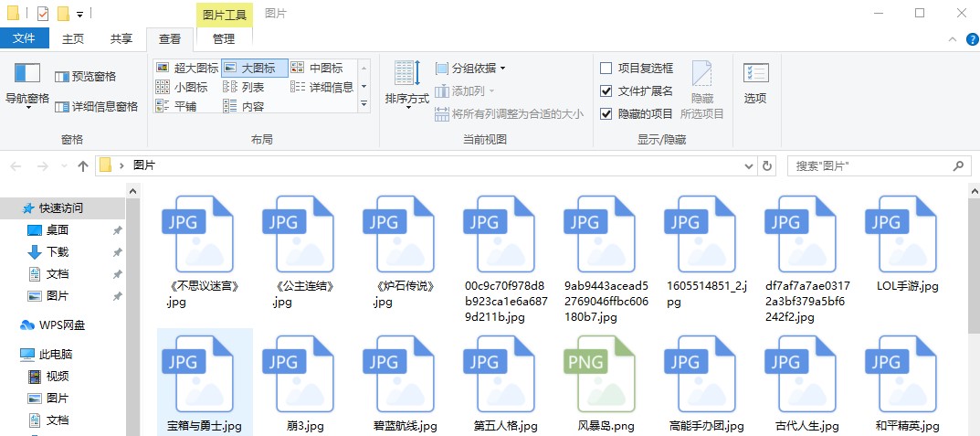Go back with the Back arrow
The image size is (980, 436).
point(16,165)
